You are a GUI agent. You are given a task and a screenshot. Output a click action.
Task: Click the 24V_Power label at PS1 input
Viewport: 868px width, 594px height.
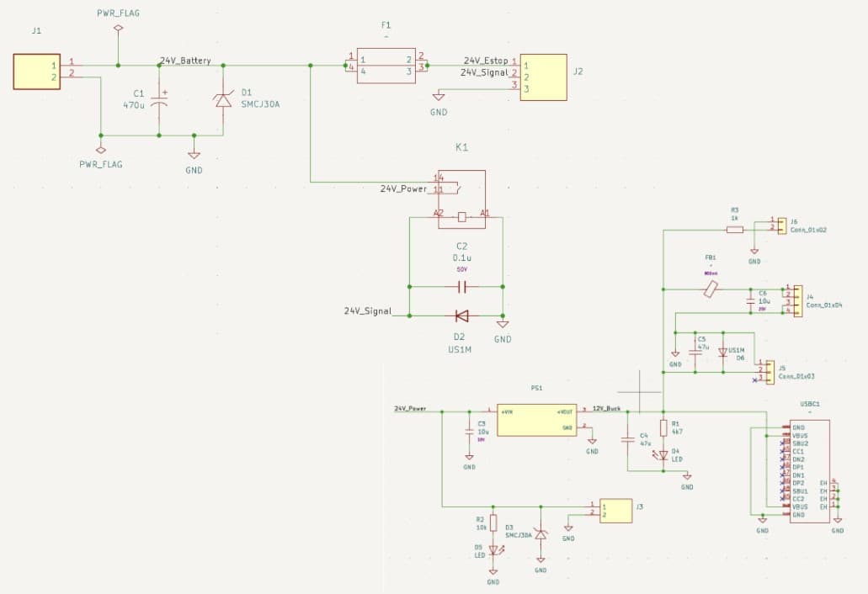pyautogui.click(x=410, y=409)
